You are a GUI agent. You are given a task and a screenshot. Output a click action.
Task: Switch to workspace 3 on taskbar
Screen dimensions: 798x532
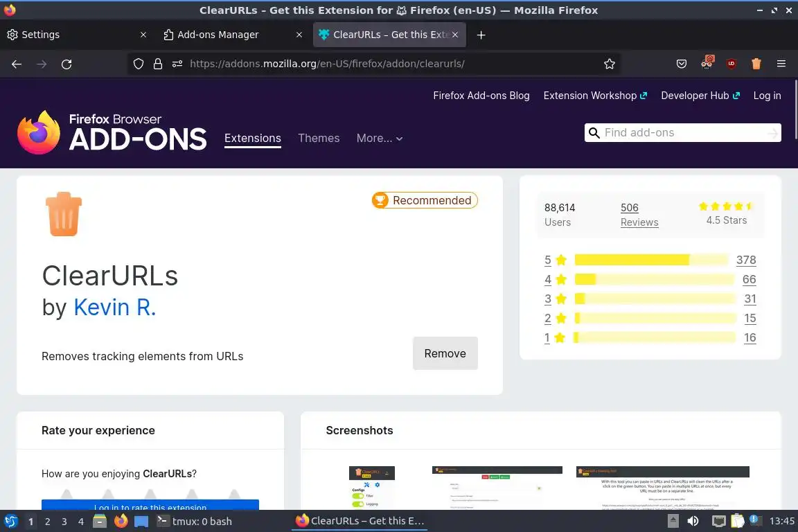click(64, 522)
